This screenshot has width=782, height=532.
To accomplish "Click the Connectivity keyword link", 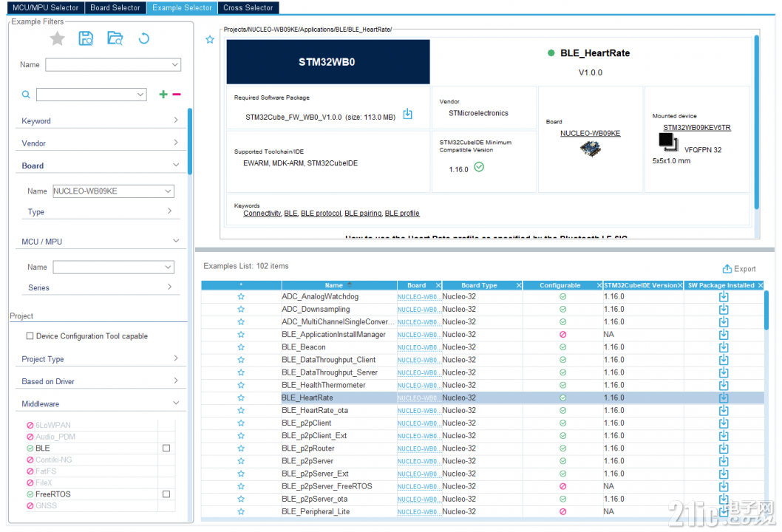I will 262,214.
